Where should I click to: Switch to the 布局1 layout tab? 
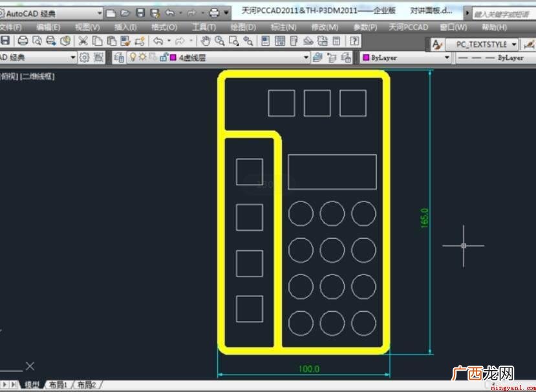pos(58,385)
